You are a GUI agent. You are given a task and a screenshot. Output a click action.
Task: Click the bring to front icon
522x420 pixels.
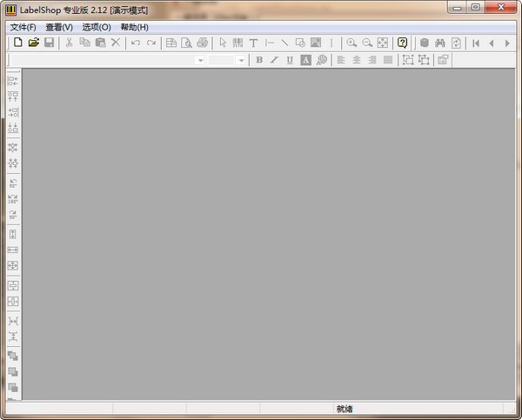point(13,357)
